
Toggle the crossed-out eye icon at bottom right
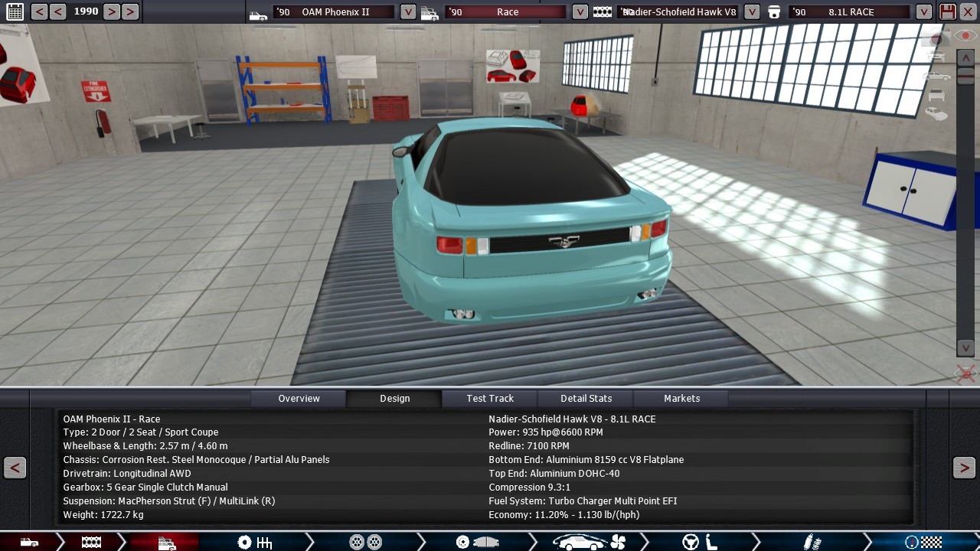point(965,373)
